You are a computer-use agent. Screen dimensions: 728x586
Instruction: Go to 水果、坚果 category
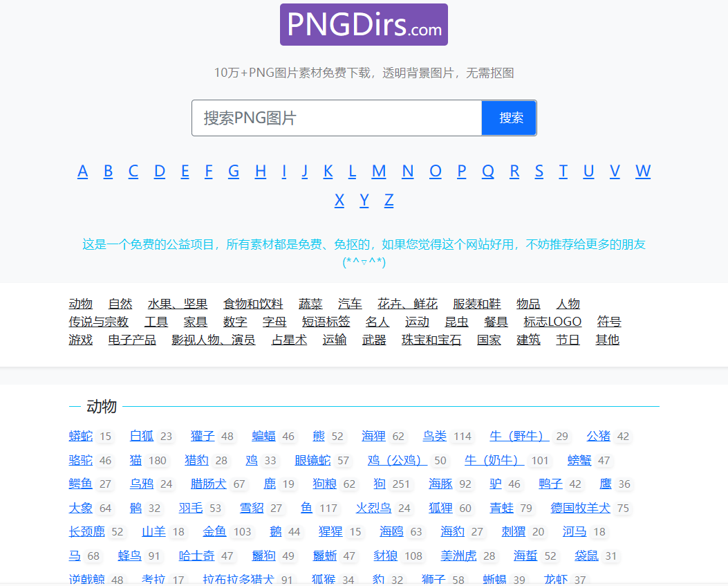(x=178, y=304)
